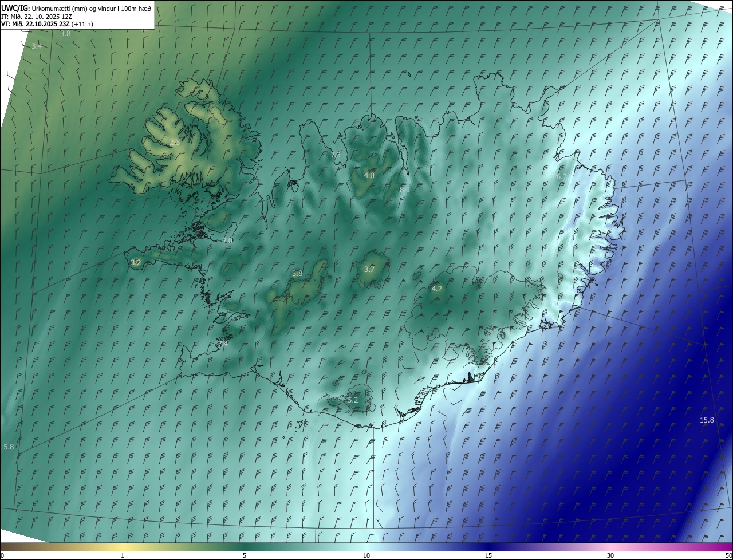The width and height of the screenshot is (733, 560).
Task: Pick the pink color above tick 30
Action: [610, 547]
